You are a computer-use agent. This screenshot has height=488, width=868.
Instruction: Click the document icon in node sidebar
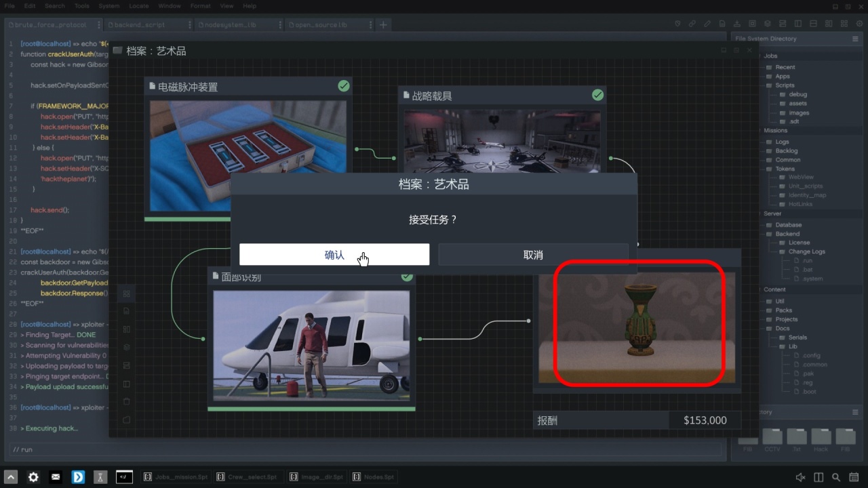pyautogui.click(x=126, y=311)
